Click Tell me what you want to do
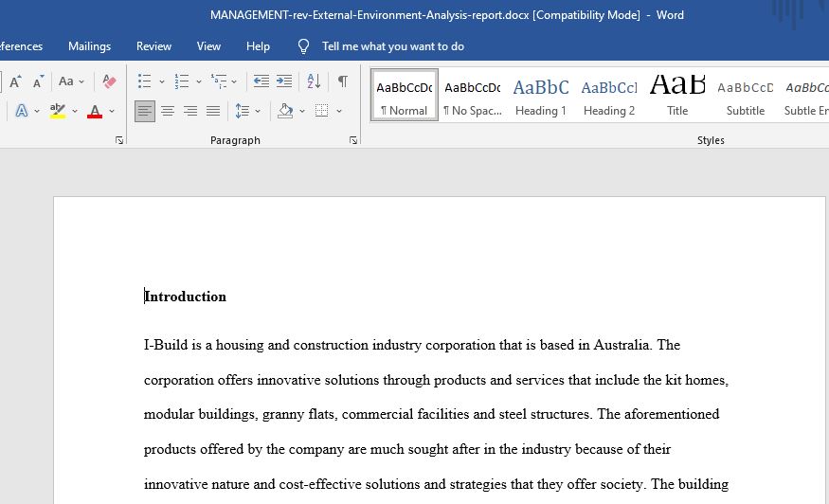Screen dimensions: 829x504 (x=393, y=46)
